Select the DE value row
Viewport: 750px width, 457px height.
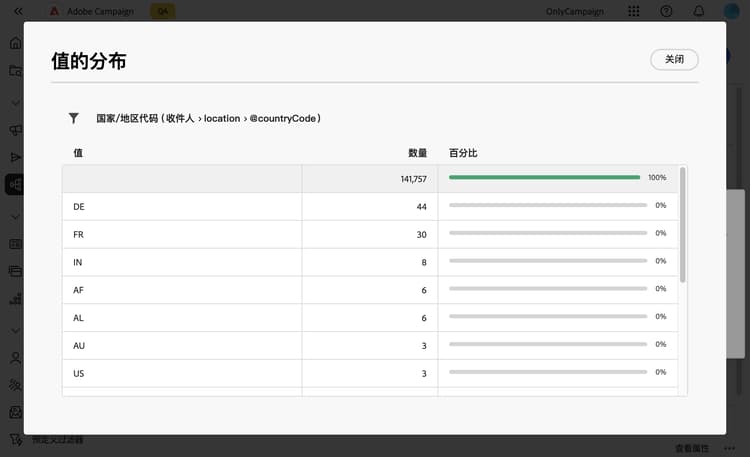pos(370,207)
